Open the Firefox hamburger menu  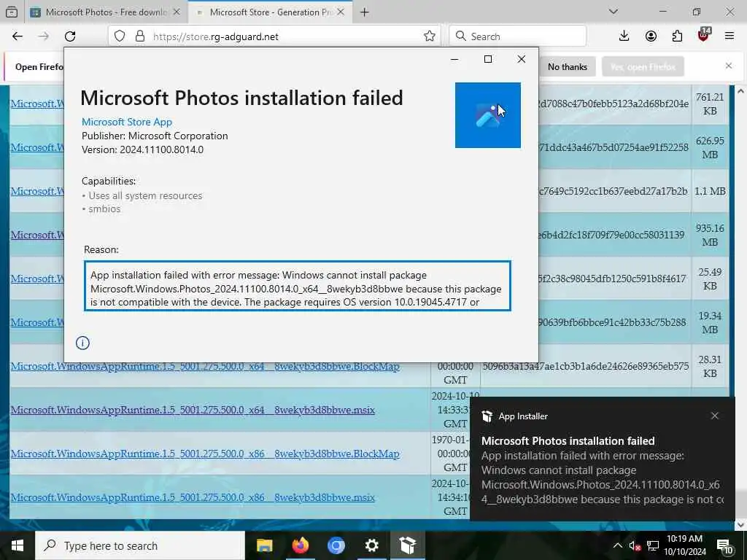click(x=729, y=36)
